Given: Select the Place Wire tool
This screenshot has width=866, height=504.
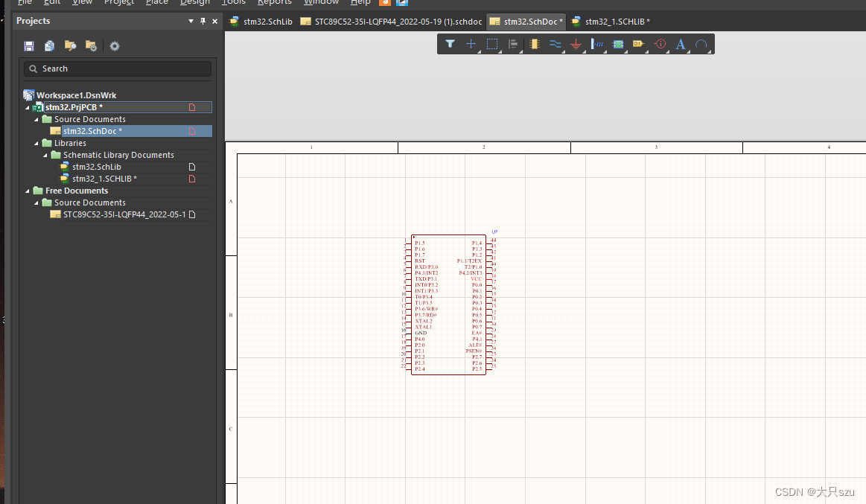Looking at the screenshot, I should 555,44.
